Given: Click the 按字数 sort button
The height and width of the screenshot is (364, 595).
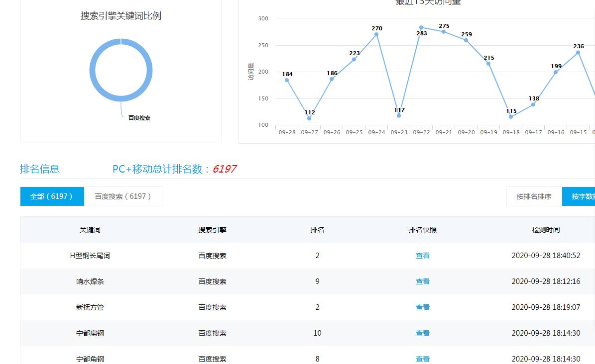Looking at the screenshot, I should coord(580,196).
